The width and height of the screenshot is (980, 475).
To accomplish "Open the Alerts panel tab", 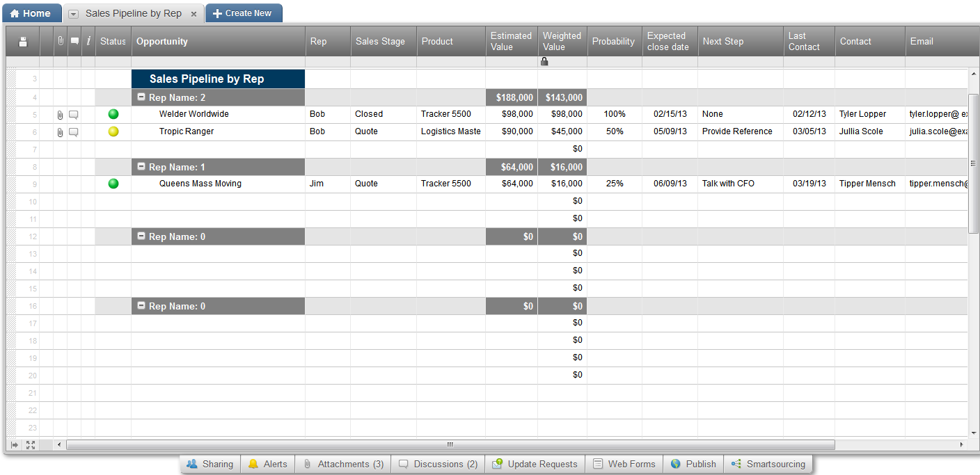I will (x=268, y=464).
